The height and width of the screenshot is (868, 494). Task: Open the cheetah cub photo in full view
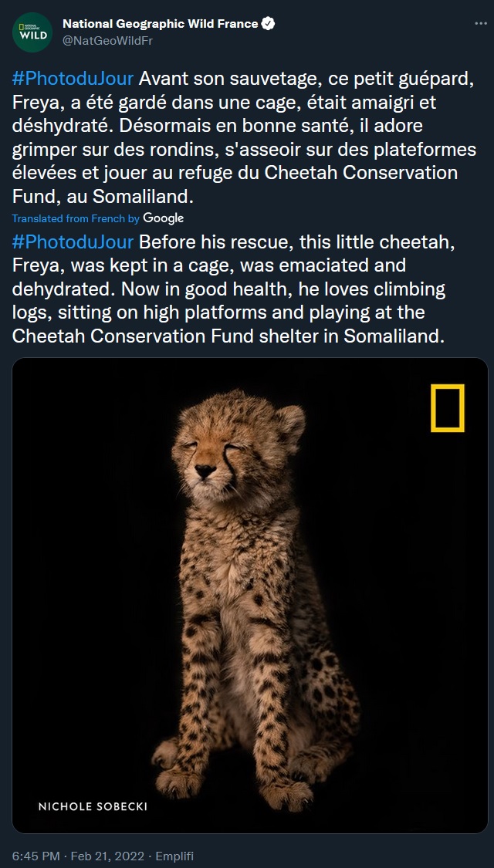point(250,595)
